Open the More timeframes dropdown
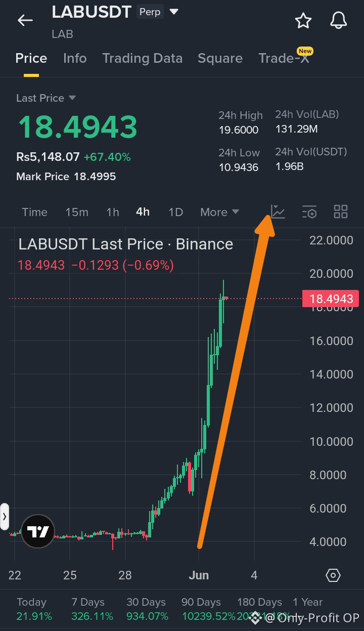This screenshot has width=364, height=631. [219, 212]
